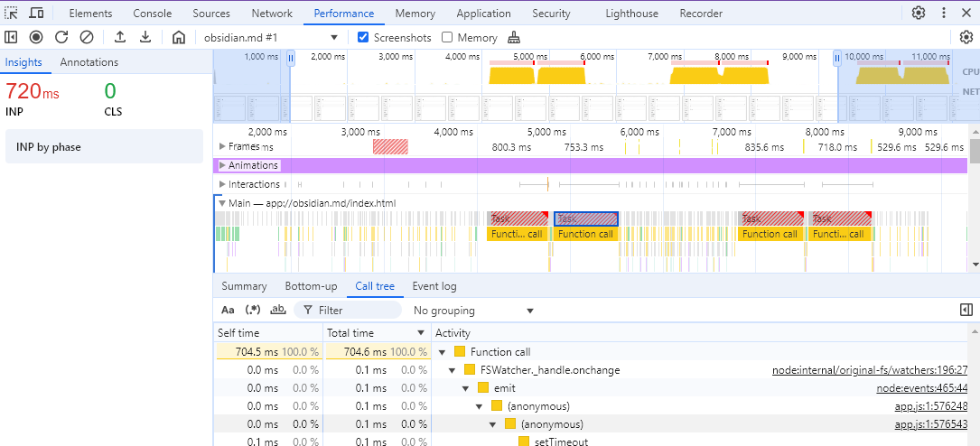Open the app.js:1:576248 source link
Viewport: 980px width, 446px height.
930,406
